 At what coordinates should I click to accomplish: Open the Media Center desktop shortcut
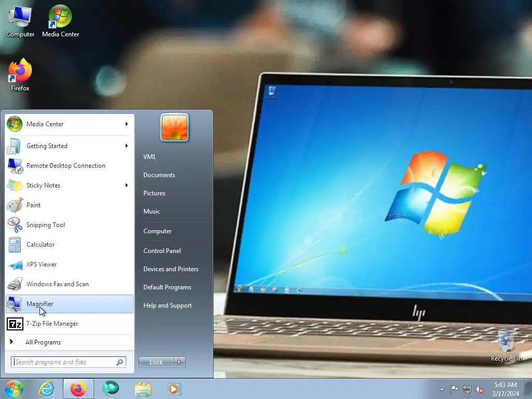point(60,21)
